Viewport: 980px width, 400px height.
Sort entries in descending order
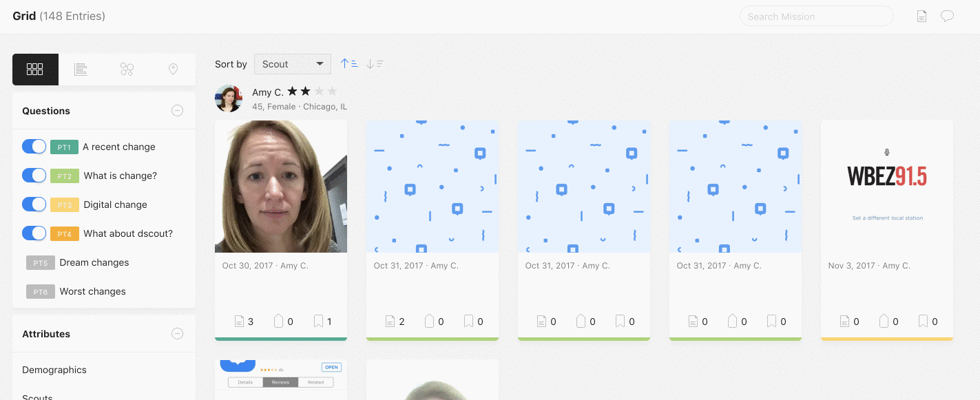[375, 64]
